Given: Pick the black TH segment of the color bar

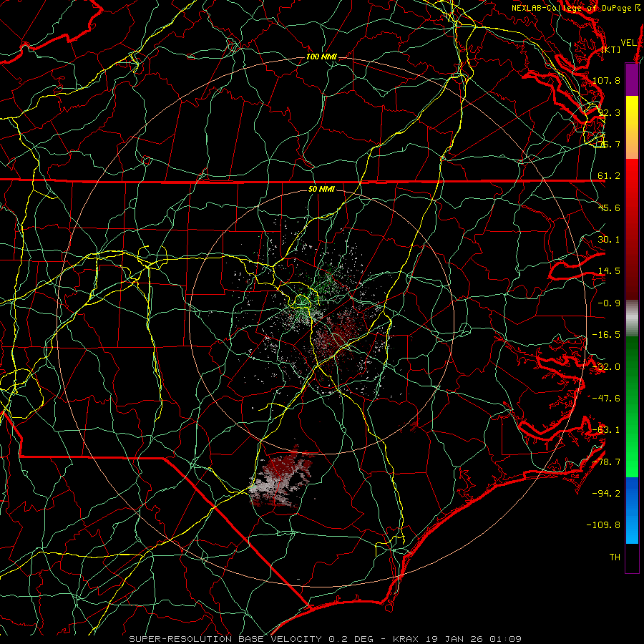Looking at the screenshot, I should tap(632, 557).
